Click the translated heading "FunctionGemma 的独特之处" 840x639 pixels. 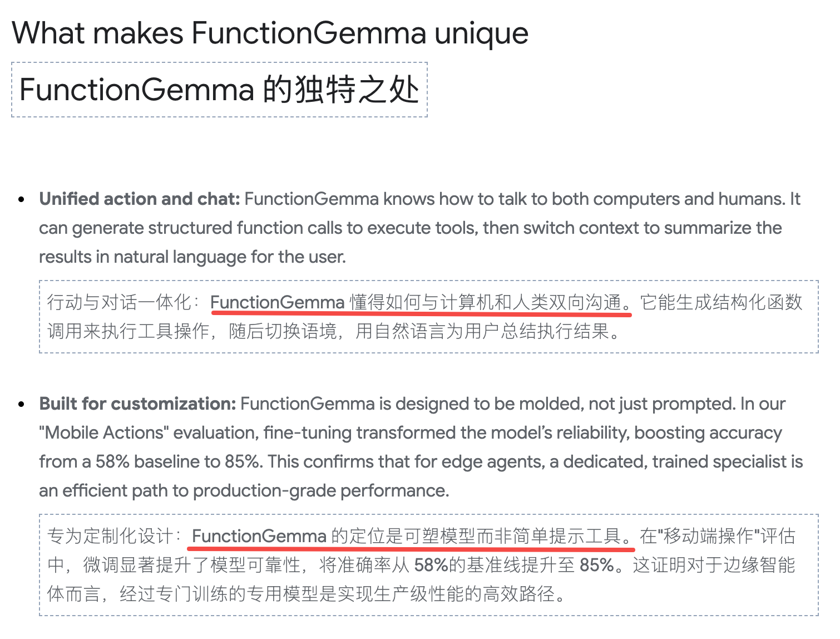tap(219, 90)
